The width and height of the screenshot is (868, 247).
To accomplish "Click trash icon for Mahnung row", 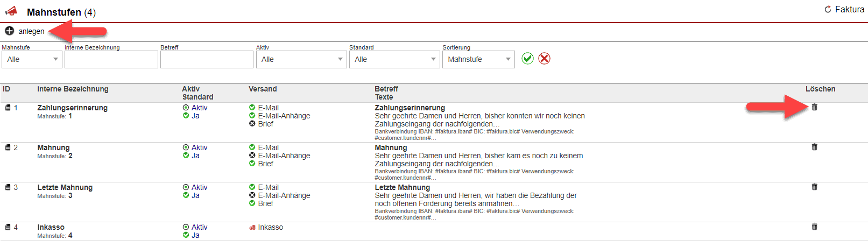I will click(x=814, y=147).
